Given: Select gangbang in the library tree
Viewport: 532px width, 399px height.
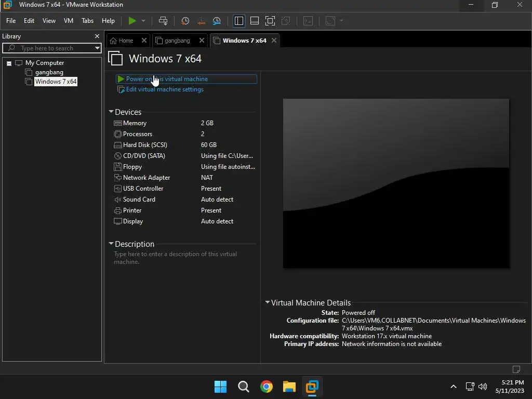Looking at the screenshot, I should click(x=49, y=72).
